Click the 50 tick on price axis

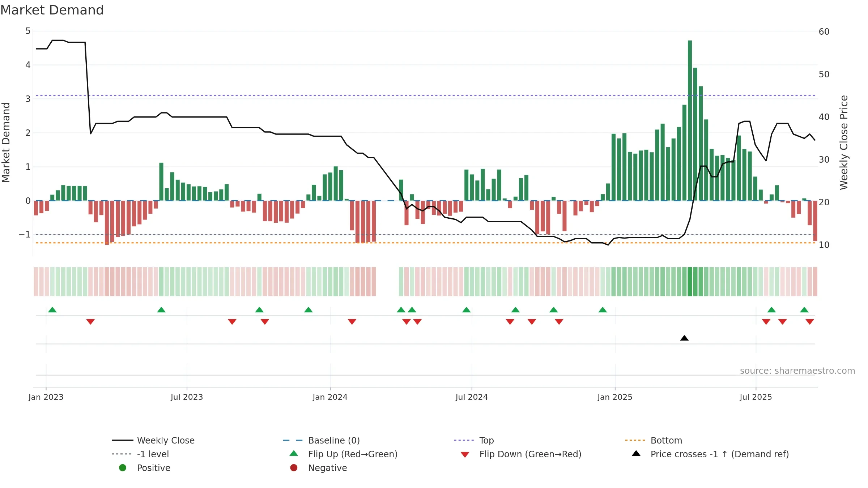point(824,74)
